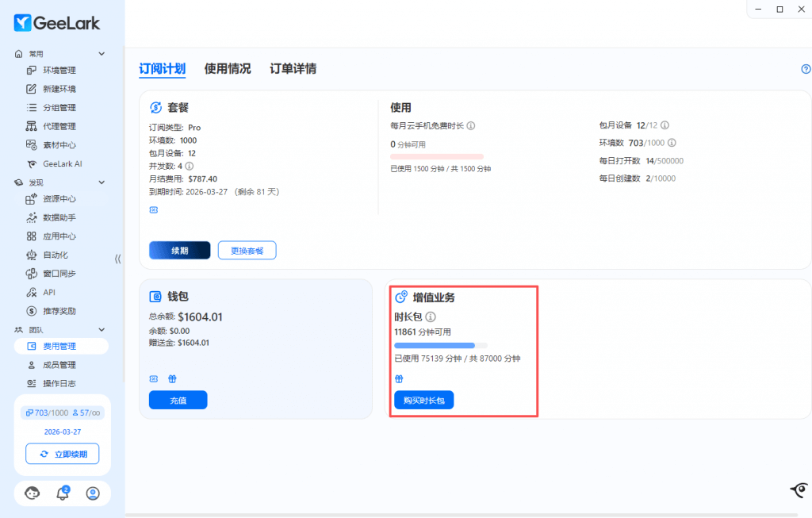Click the gift icon in 钱包 card
The width and height of the screenshot is (812, 518).
[x=171, y=378]
